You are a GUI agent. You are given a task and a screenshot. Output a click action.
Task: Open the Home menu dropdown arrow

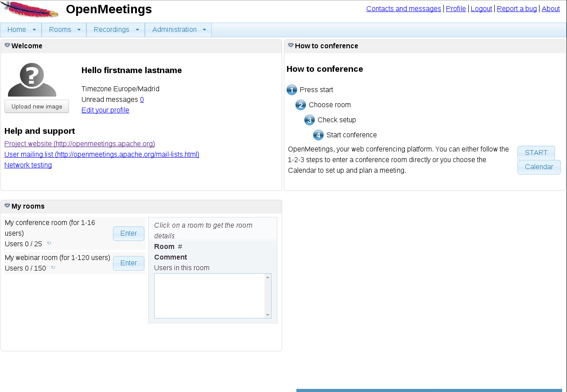coord(35,30)
